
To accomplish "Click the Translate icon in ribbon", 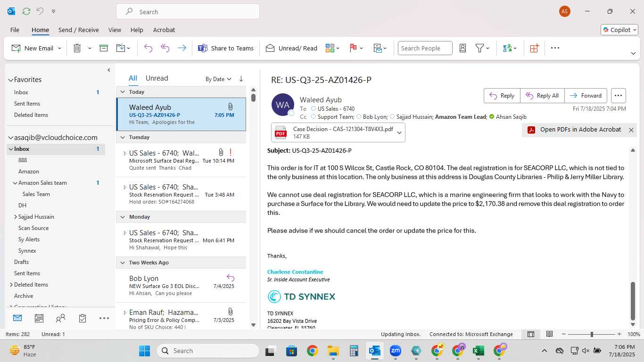I will [x=507, y=48].
